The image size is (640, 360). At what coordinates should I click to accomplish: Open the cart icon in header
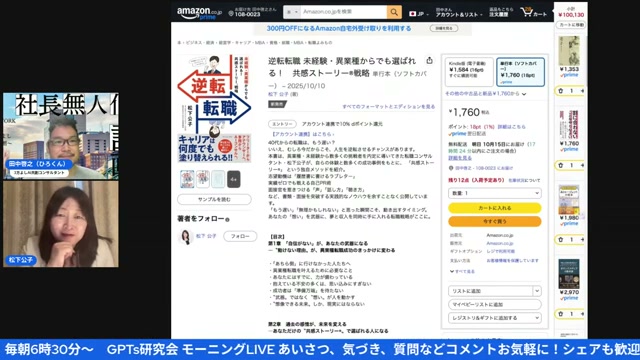point(534,12)
